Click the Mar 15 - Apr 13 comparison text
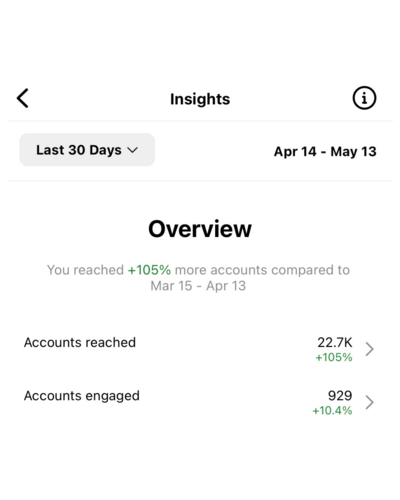This screenshot has height=500, width=400. pyautogui.click(x=198, y=286)
